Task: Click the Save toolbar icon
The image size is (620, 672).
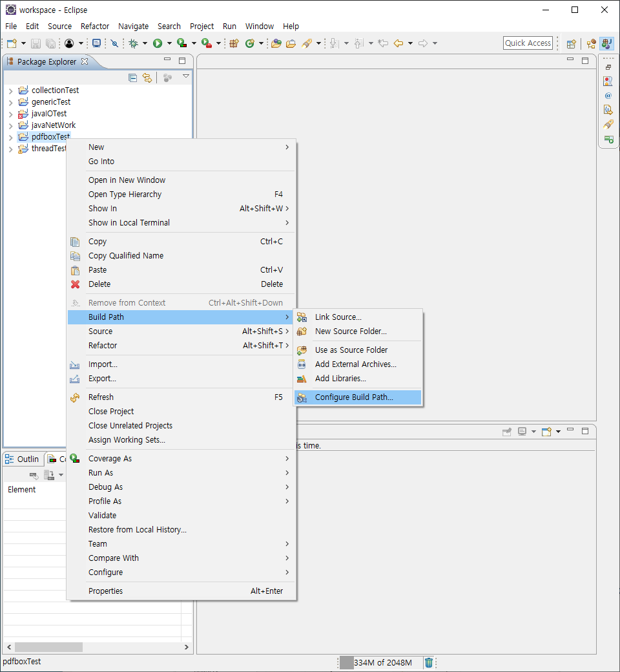Action: point(36,43)
